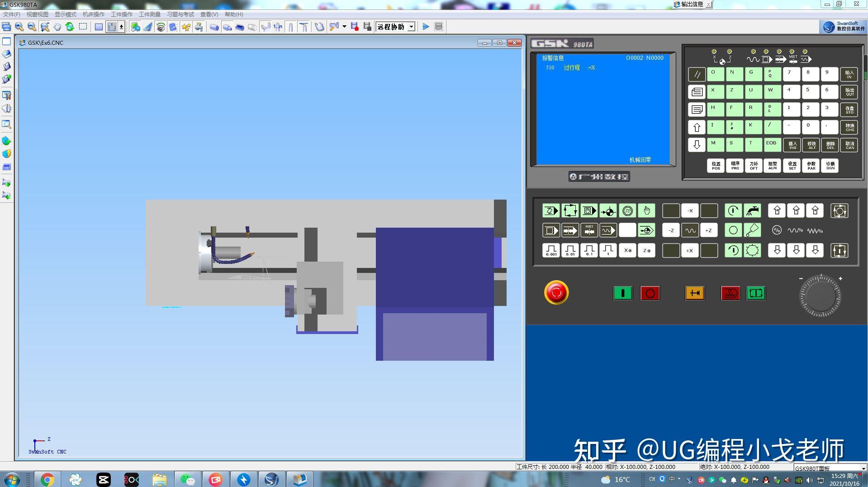The width and height of the screenshot is (868, 487).
Task: Open the 远程协助 combo box dropdown
Action: point(411,27)
